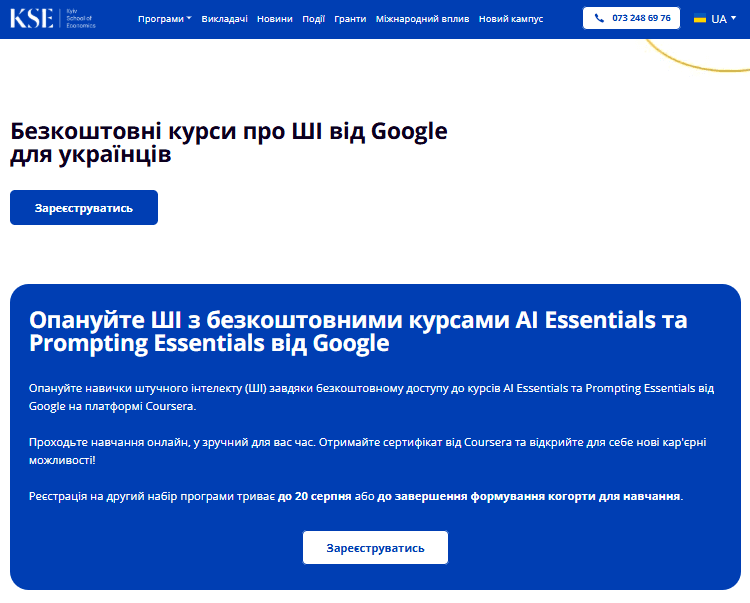Open the Події menu item
750x603 pixels.
(313, 19)
